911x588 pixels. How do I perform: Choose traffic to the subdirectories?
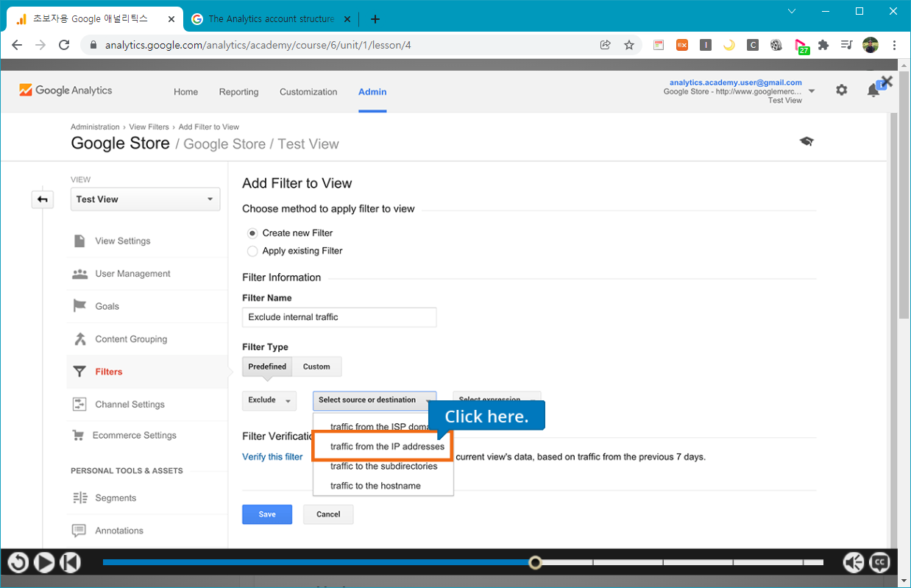click(383, 467)
